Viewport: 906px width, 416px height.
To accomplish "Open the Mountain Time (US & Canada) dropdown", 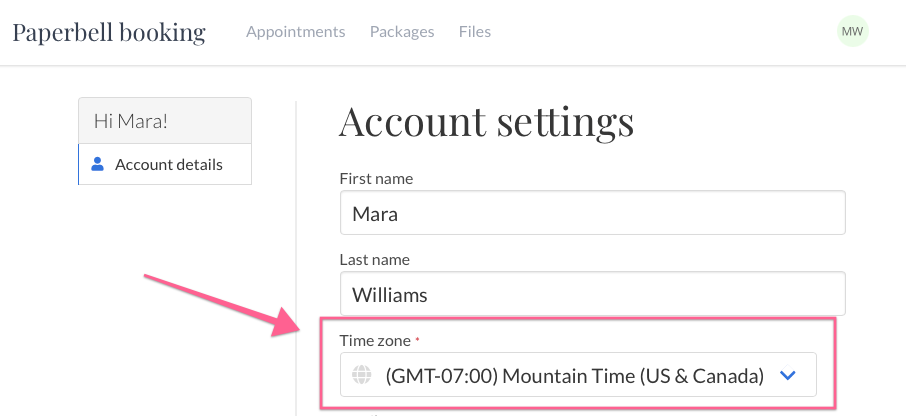I will 578,375.
